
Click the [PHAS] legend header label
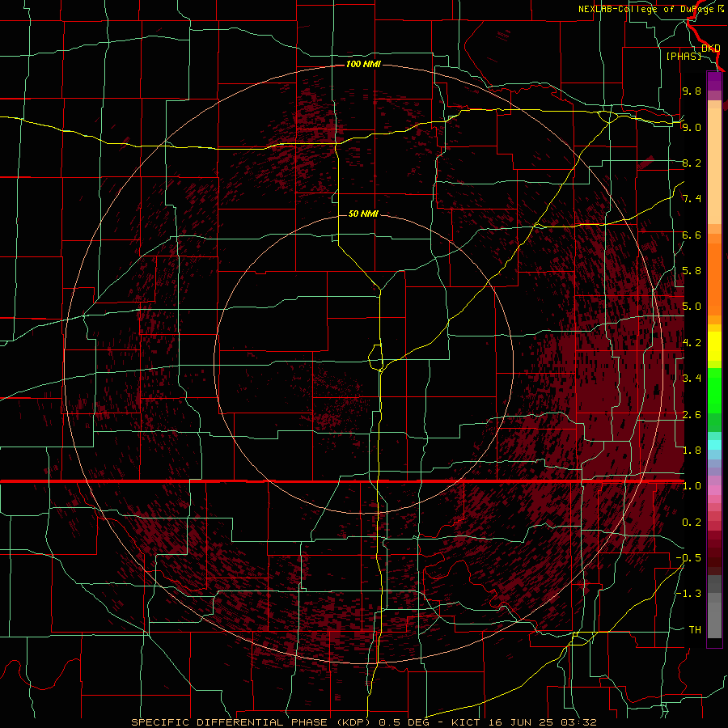click(x=684, y=56)
